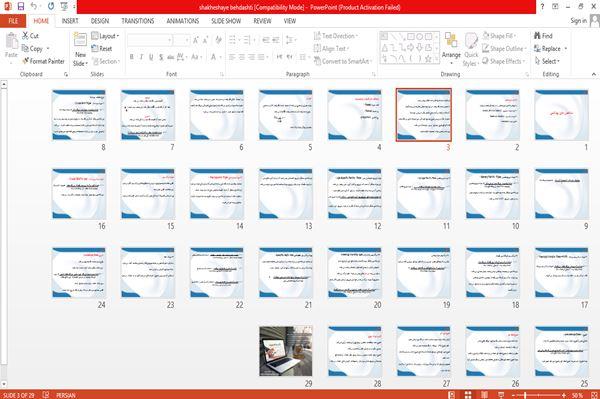Open the Select dropdown in Editing group
Image resolution: width=600 pixels, height=399 pixels.
tap(547, 61)
